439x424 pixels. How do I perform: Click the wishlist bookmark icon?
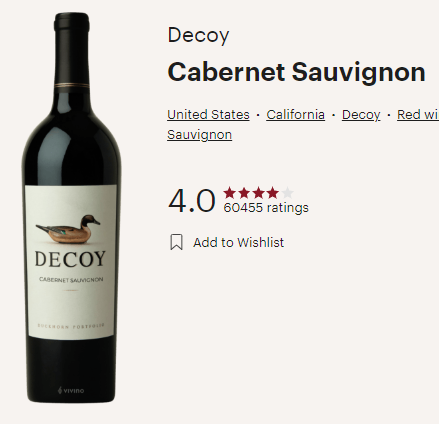tap(177, 242)
